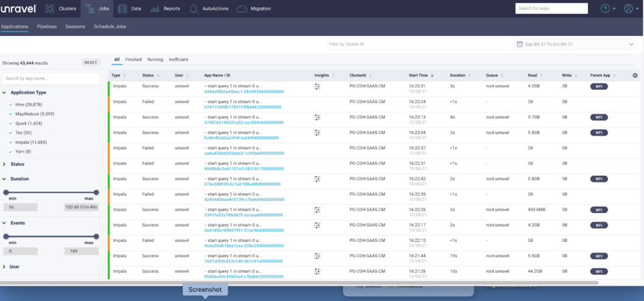Click Insights icon for first Impala row
Screen dimensions: 644x301
[318, 87]
